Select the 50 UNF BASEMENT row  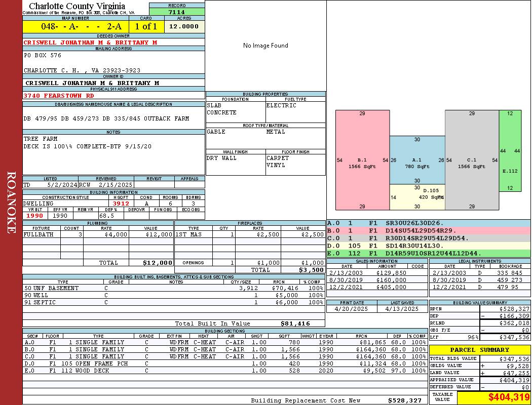pos(174,288)
